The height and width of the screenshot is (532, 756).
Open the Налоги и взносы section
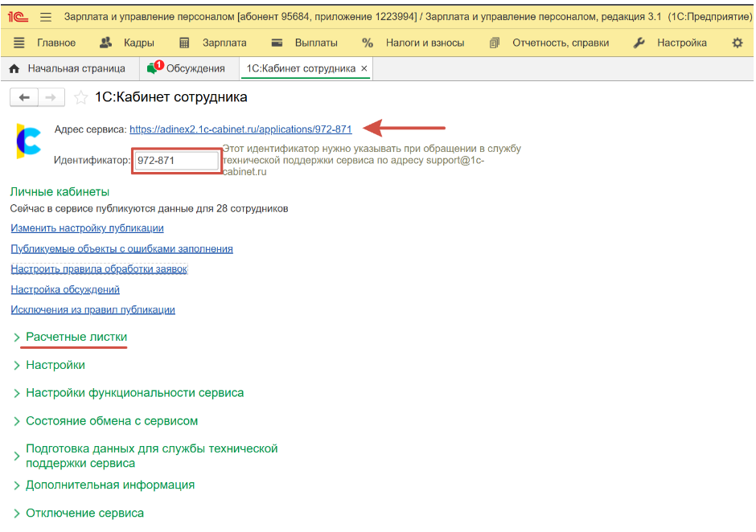(425, 43)
